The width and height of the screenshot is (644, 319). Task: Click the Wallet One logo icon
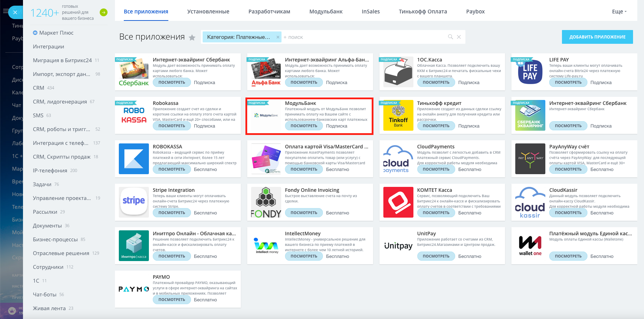[530, 246]
